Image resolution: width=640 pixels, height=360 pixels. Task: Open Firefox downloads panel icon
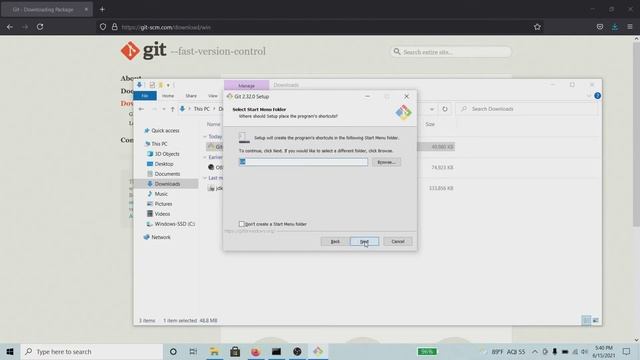(615, 27)
